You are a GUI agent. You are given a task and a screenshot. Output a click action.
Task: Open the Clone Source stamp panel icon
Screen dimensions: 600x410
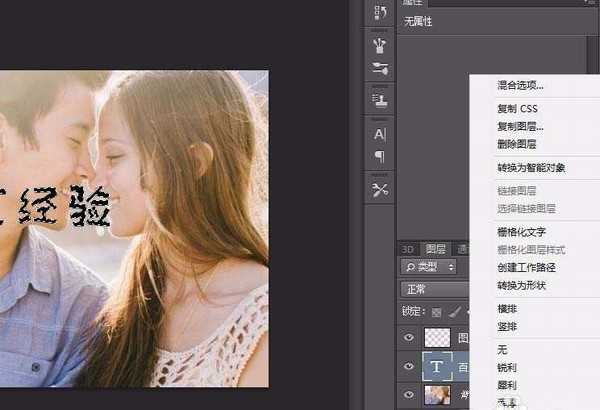coord(380,101)
